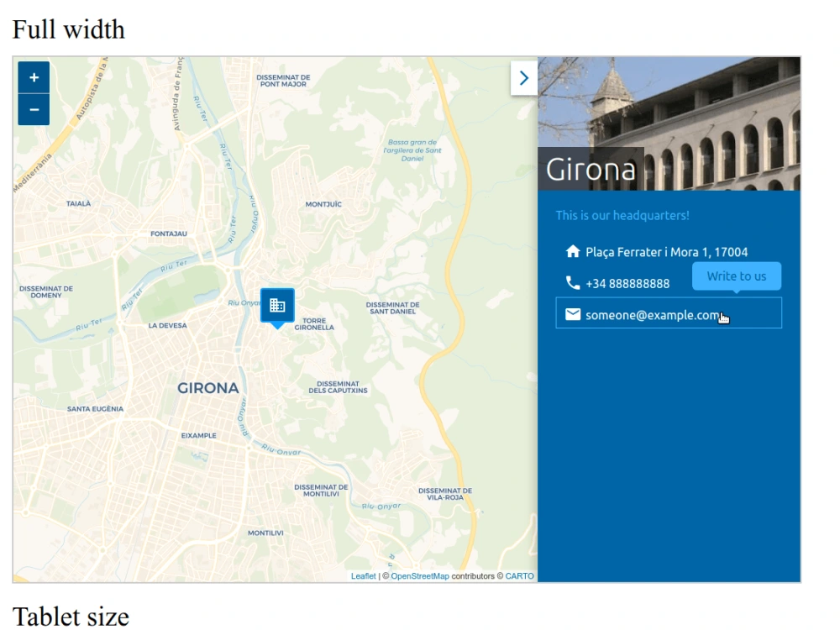
Task: Click the DISSEMINAT DE SANT DANIEL label
Action: [392, 308]
